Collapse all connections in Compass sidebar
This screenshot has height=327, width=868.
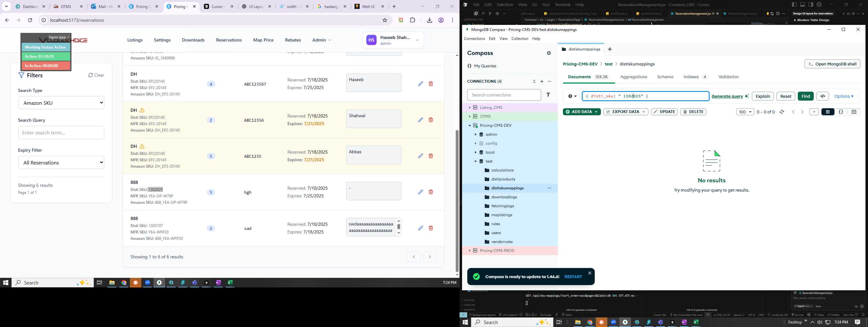pyautogui.click(x=534, y=81)
